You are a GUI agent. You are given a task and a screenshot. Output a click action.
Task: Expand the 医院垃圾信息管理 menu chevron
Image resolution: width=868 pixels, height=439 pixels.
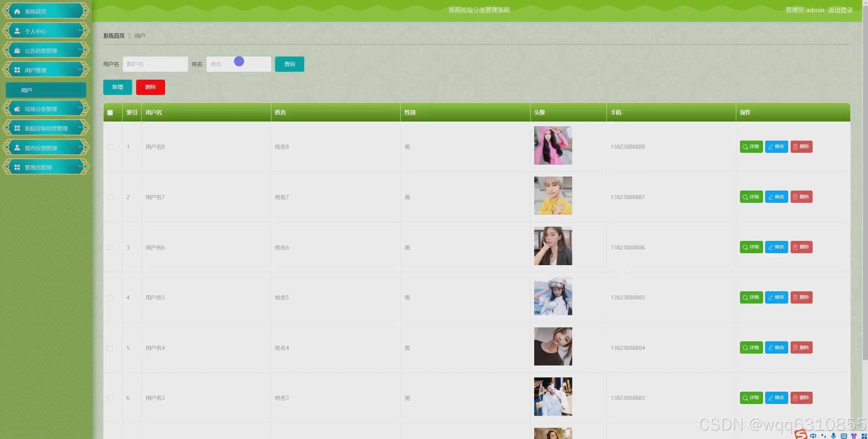click(x=80, y=127)
